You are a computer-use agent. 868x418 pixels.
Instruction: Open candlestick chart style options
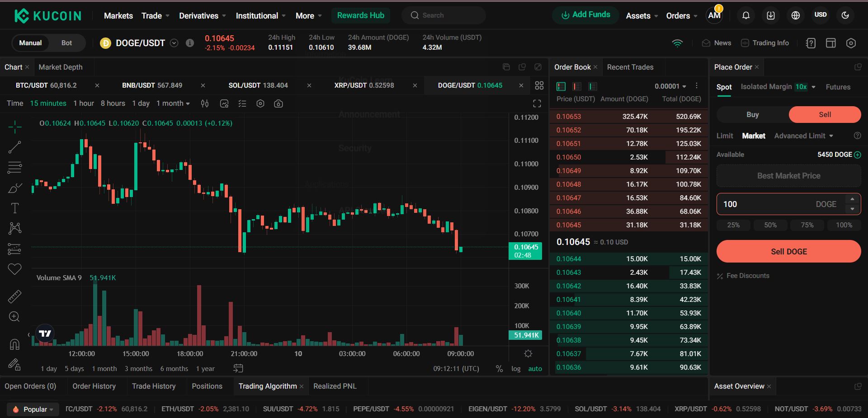pos(205,103)
